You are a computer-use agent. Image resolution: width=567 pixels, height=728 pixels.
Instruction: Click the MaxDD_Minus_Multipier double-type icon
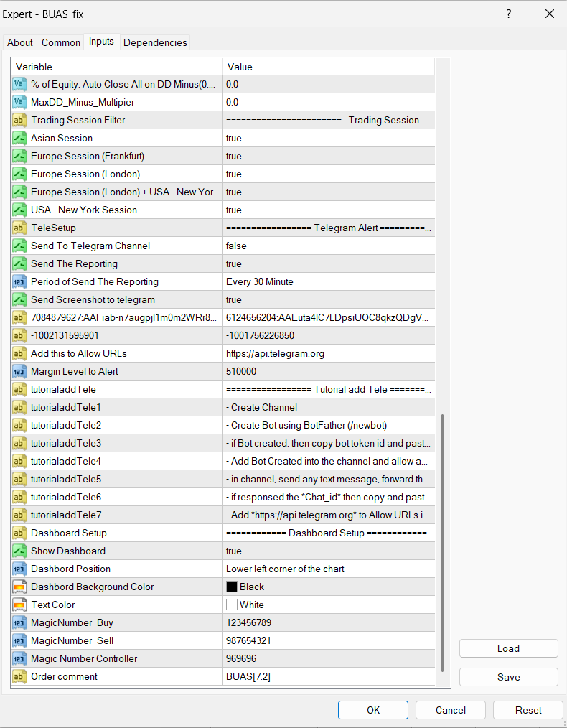click(x=20, y=102)
